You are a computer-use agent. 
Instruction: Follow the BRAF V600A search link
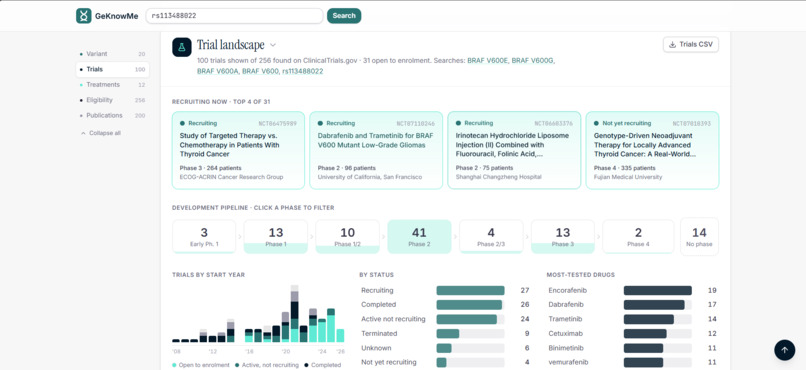click(x=218, y=71)
